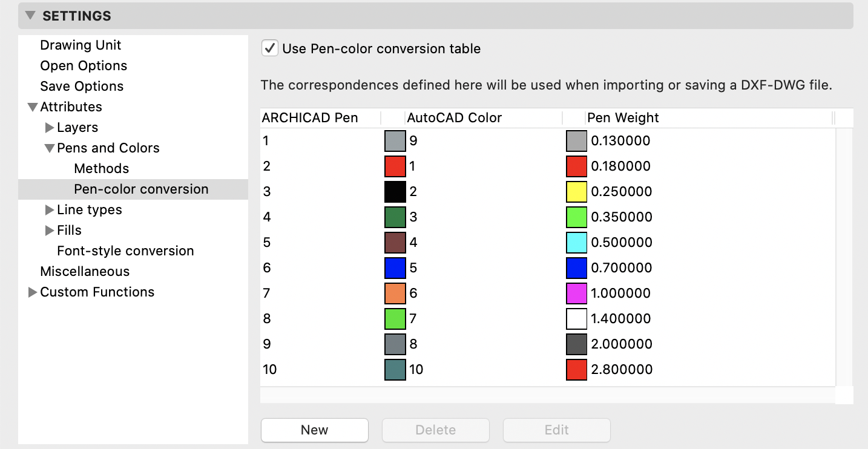Click orange ARCHICAD pen 7 swatch
The image size is (868, 449).
[395, 293]
